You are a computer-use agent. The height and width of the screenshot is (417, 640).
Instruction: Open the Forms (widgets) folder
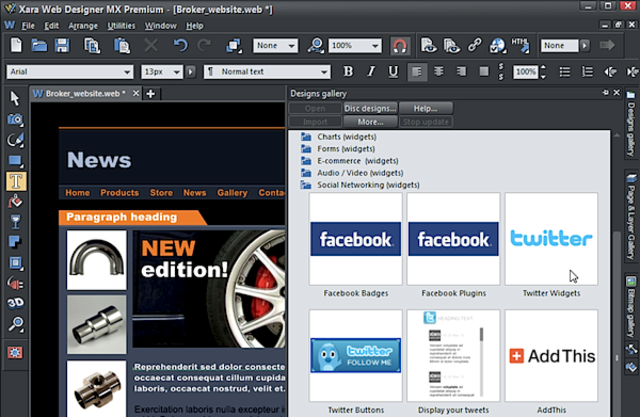pos(338,149)
